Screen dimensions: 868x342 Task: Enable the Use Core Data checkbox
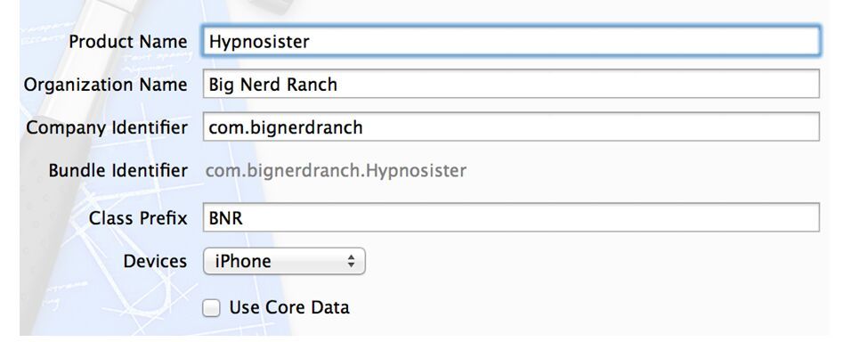pos(211,307)
